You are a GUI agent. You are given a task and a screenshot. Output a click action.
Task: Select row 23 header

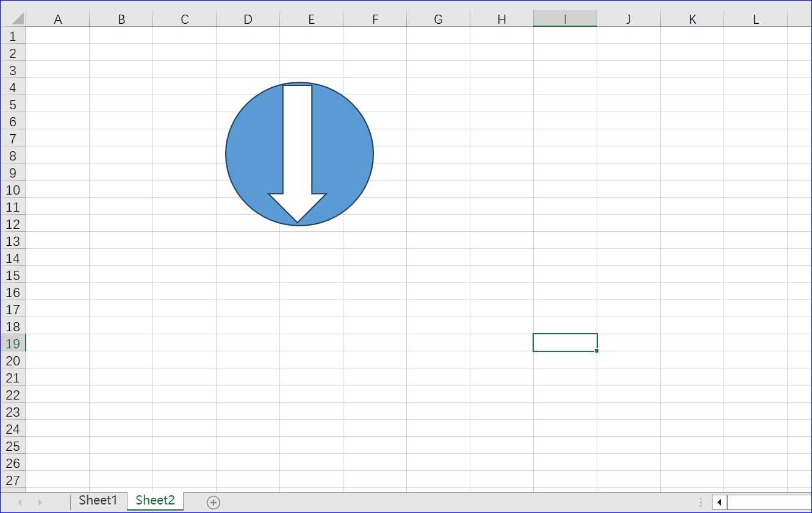(13, 412)
